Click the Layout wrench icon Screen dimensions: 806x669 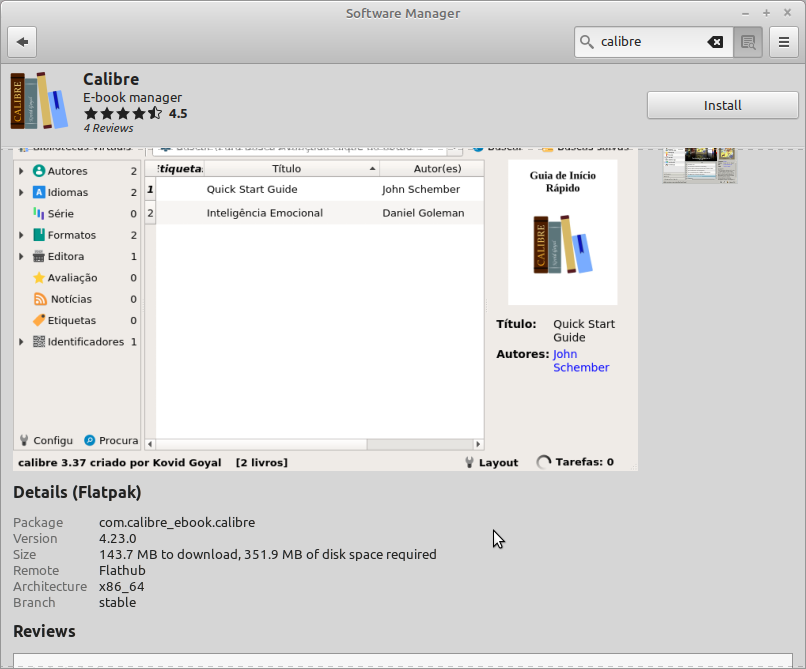pyautogui.click(x=469, y=462)
